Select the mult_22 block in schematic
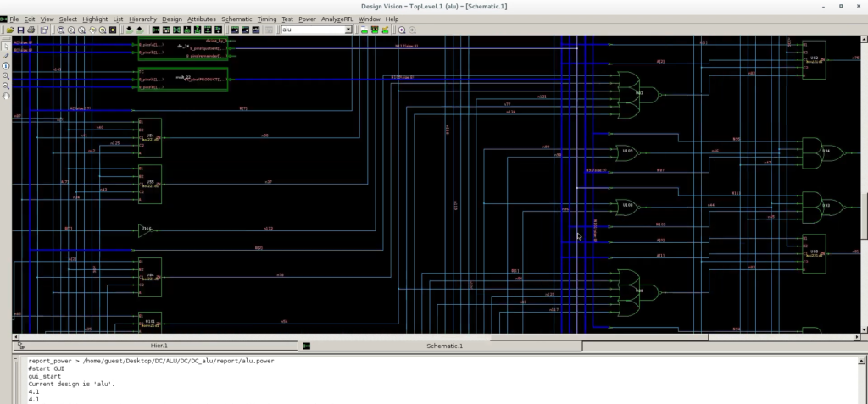 [182, 80]
